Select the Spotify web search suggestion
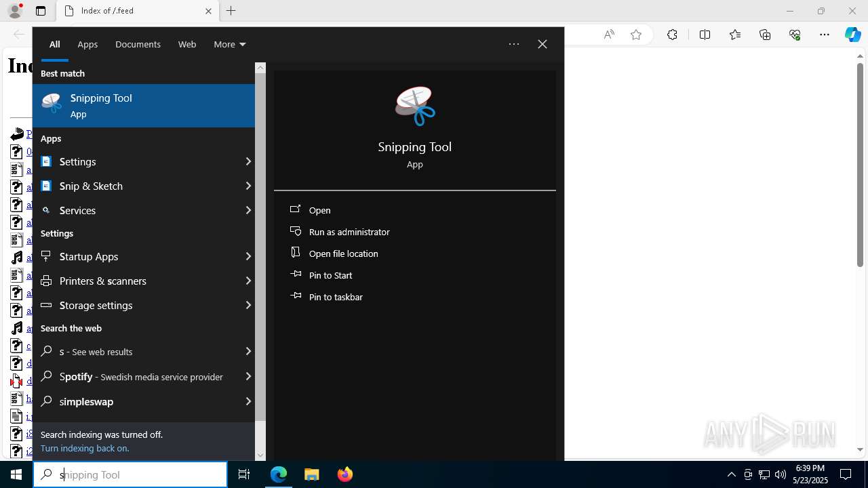 (143, 376)
